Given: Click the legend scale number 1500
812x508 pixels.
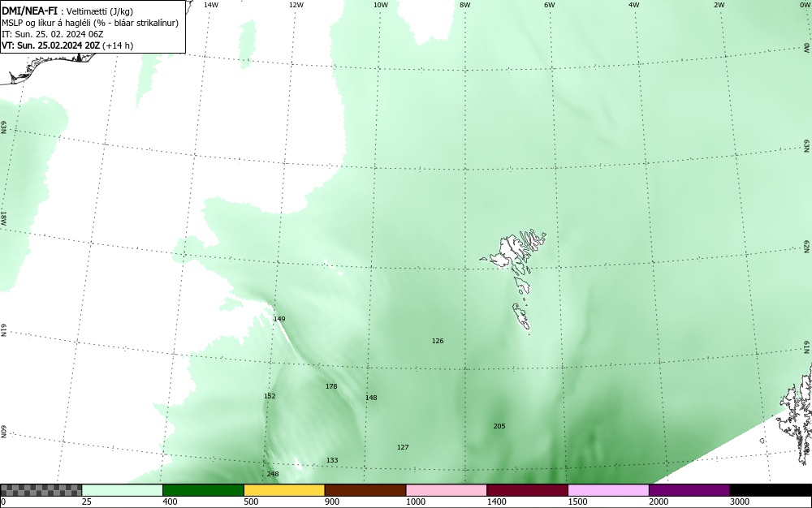Looking at the screenshot, I should (577, 502).
